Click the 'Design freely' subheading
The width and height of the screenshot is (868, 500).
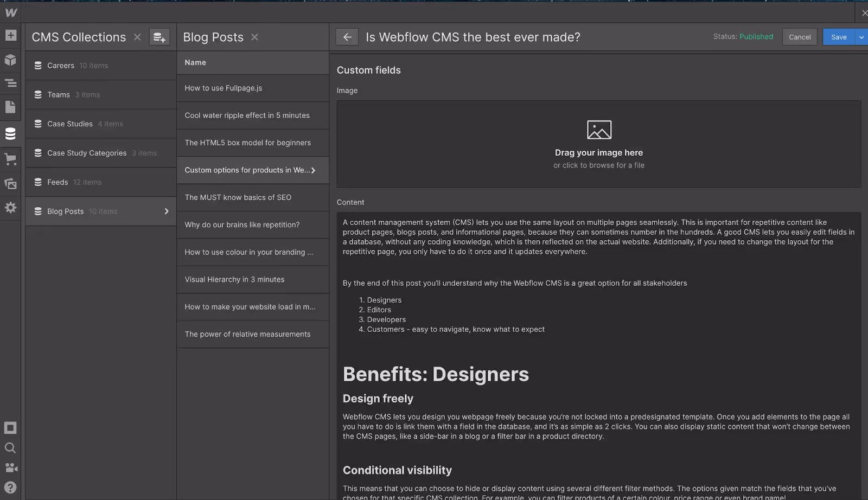pyautogui.click(x=378, y=399)
